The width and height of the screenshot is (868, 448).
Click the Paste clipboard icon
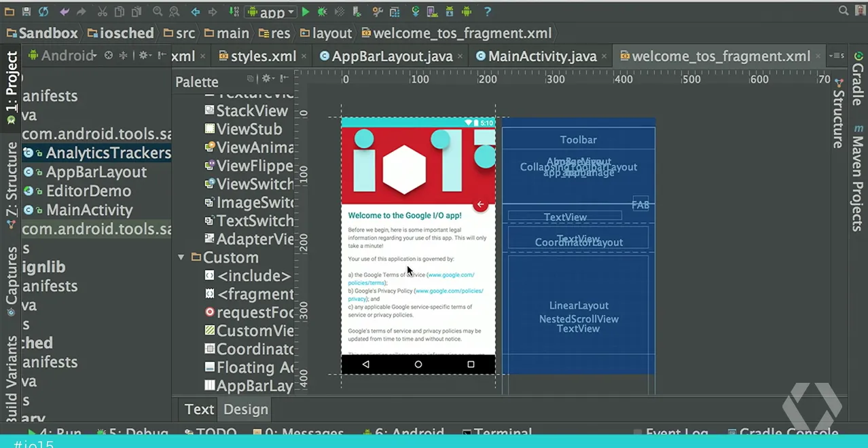(x=137, y=12)
